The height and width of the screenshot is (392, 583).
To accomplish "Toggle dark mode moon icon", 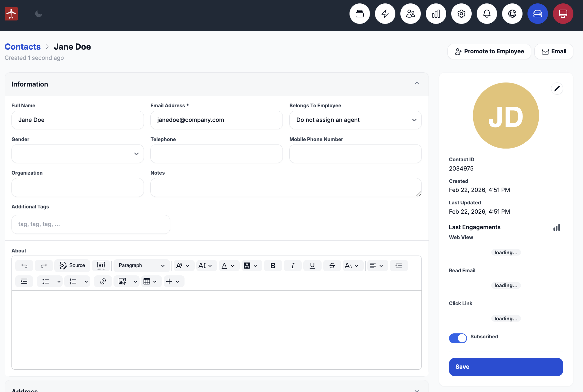I will tap(38, 14).
